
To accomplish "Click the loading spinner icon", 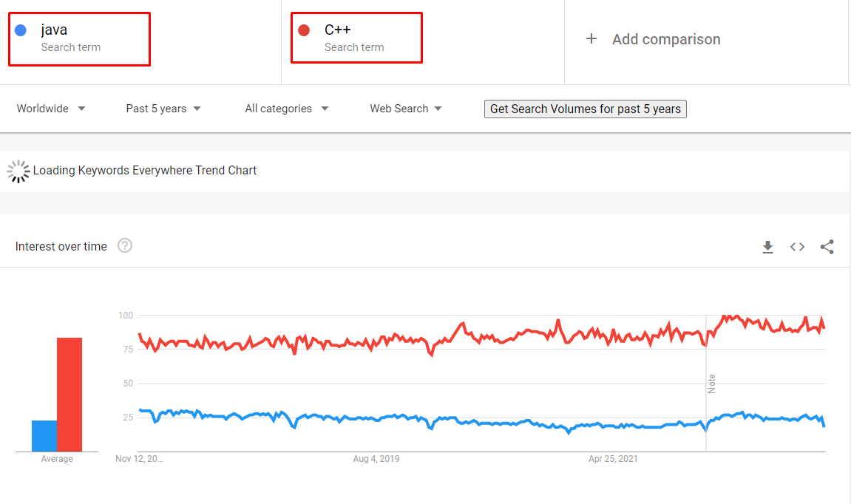I will click(18, 171).
